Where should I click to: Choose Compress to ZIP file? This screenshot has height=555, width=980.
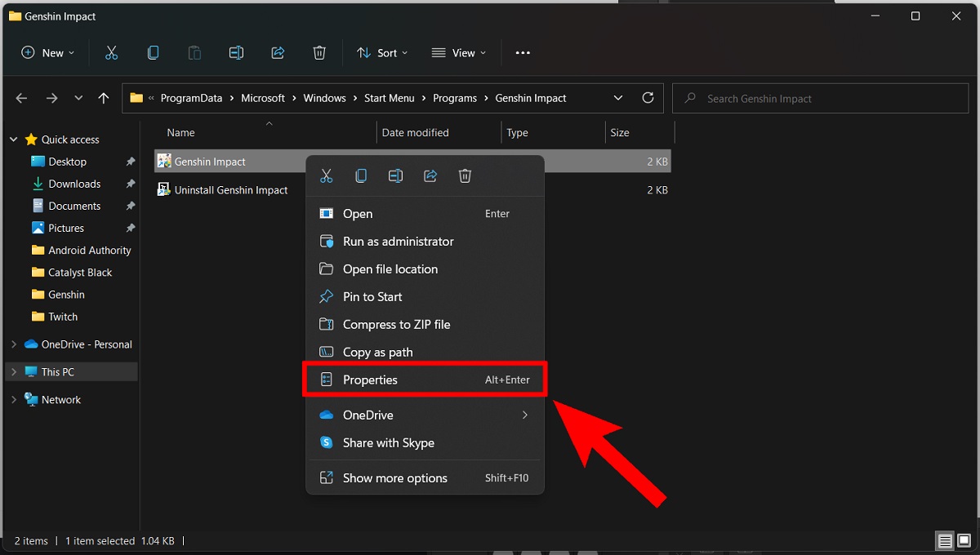pos(425,325)
